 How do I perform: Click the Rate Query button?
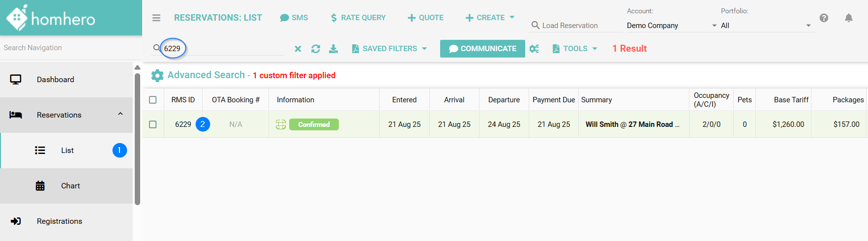358,18
